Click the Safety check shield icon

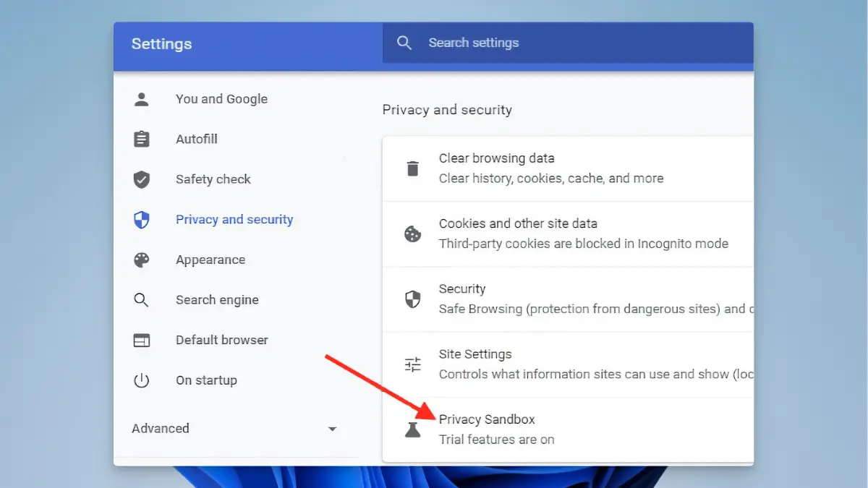[142, 180]
